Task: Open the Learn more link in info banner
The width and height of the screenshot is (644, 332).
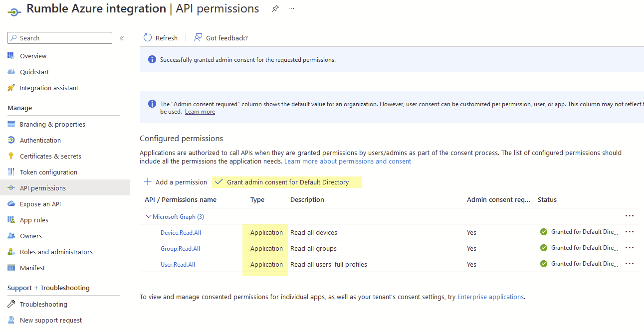Action: click(x=200, y=112)
